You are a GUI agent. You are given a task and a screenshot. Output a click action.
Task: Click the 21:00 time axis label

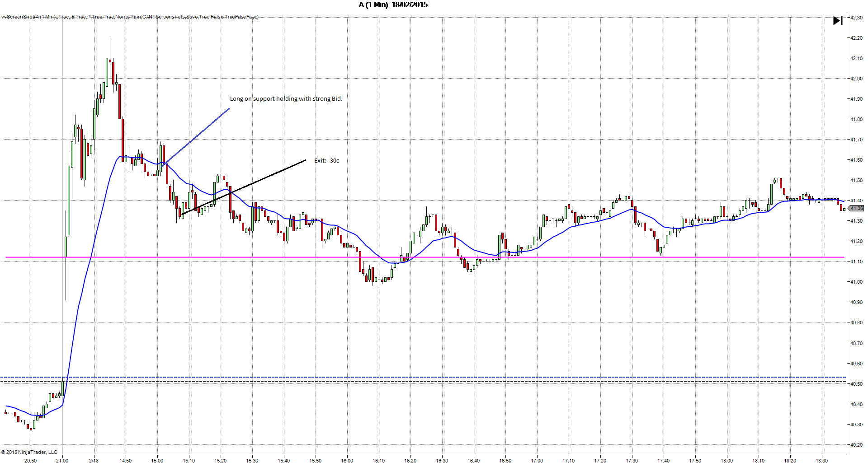point(62,461)
